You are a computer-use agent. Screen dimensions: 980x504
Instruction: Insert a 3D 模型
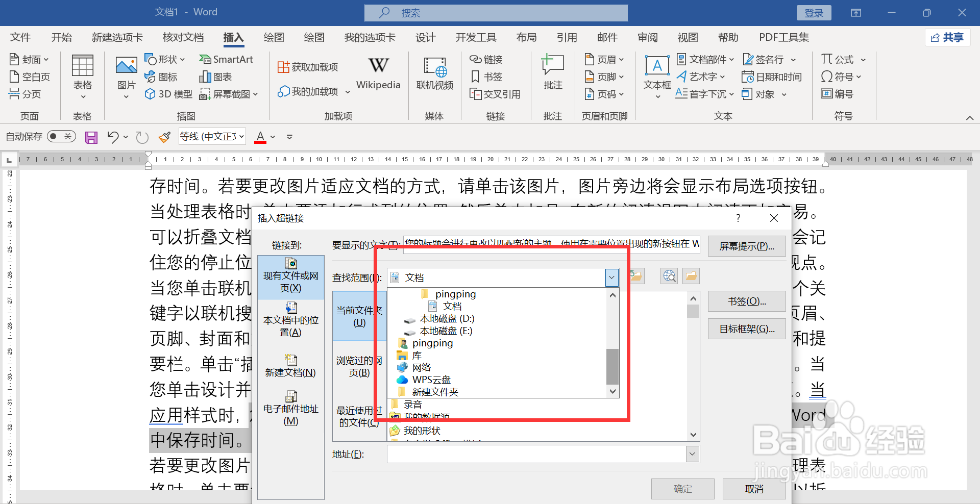tap(168, 94)
